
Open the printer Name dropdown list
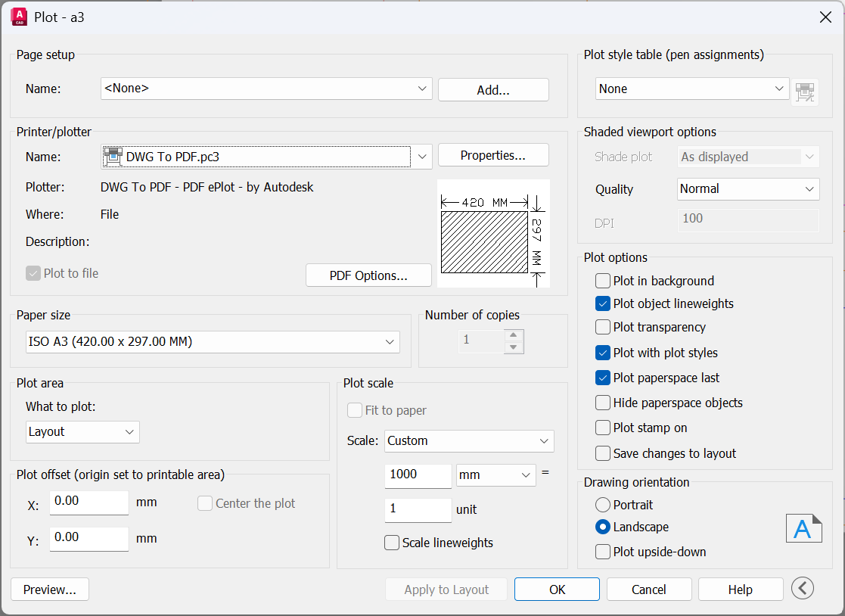point(422,157)
